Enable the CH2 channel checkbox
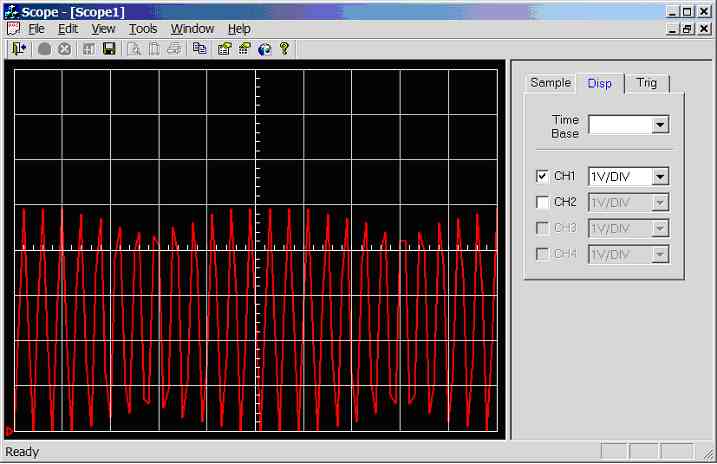 pos(542,202)
